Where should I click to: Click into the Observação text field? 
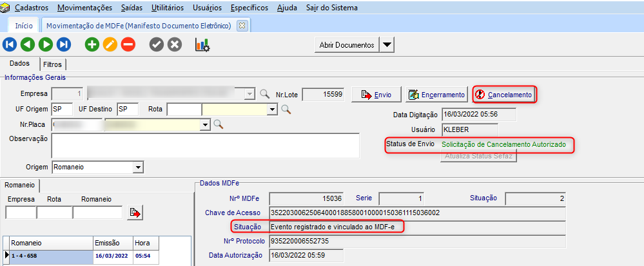pyautogui.click(x=204, y=145)
